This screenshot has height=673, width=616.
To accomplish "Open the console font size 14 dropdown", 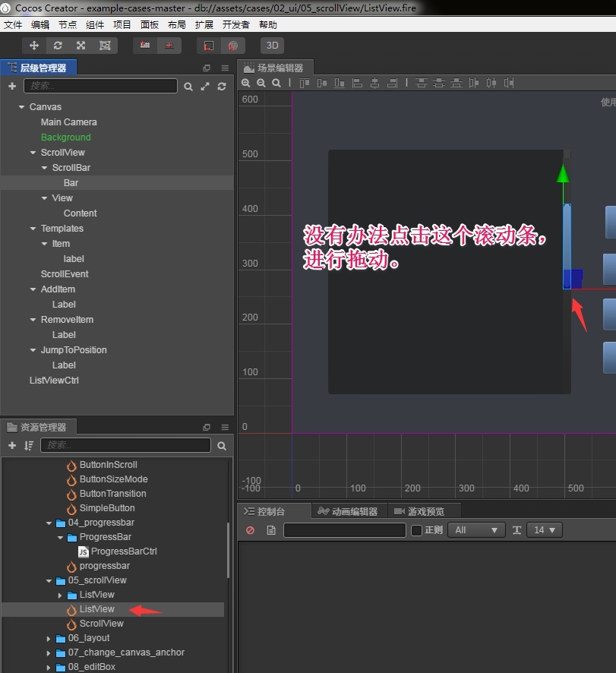I will tap(545, 530).
